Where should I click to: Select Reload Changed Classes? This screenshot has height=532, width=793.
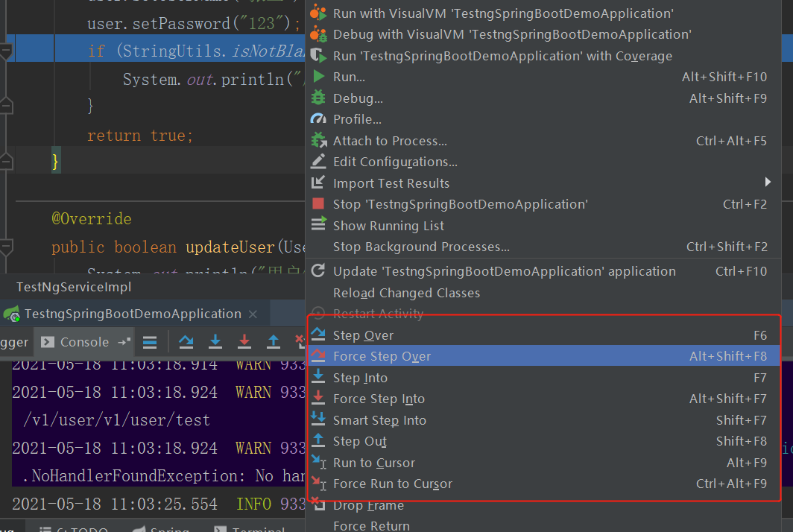543,294
